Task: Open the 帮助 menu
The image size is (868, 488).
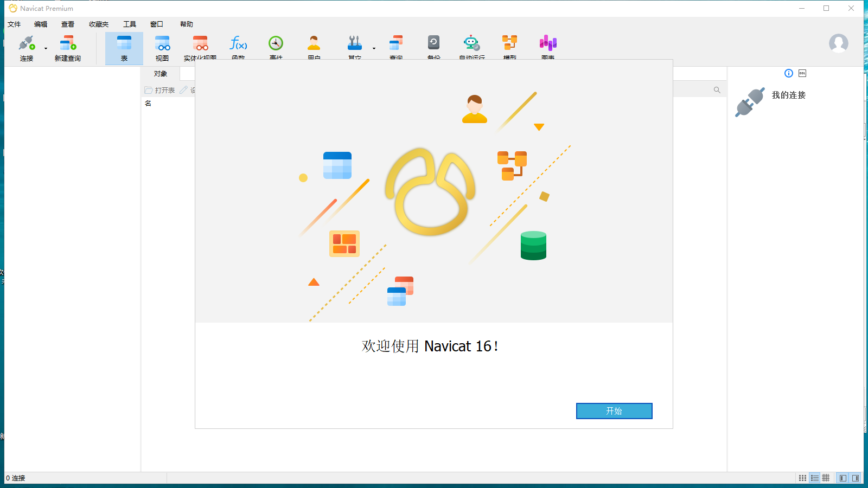Action: tap(187, 24)
